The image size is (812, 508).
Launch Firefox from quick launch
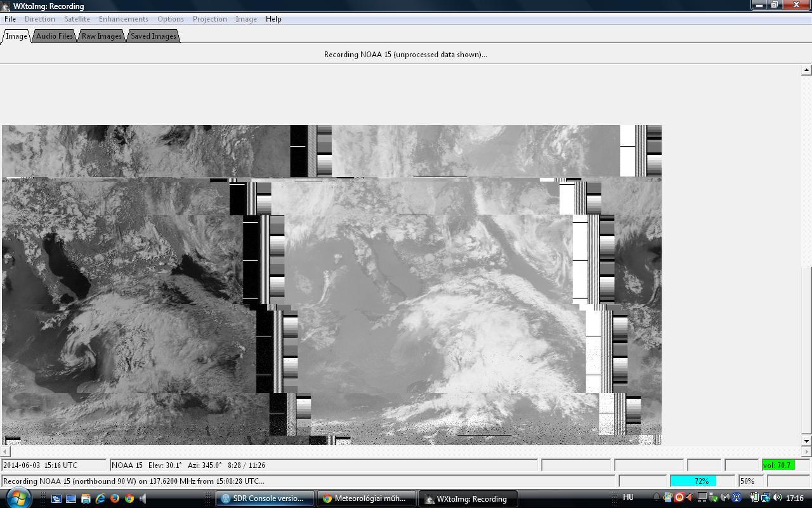115,498
